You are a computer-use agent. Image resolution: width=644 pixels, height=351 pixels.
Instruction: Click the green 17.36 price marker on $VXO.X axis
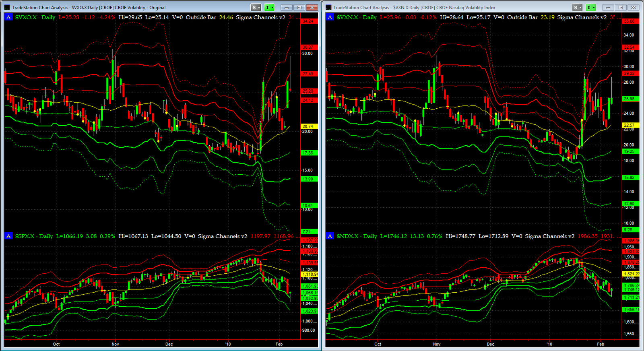click(309, 153)
